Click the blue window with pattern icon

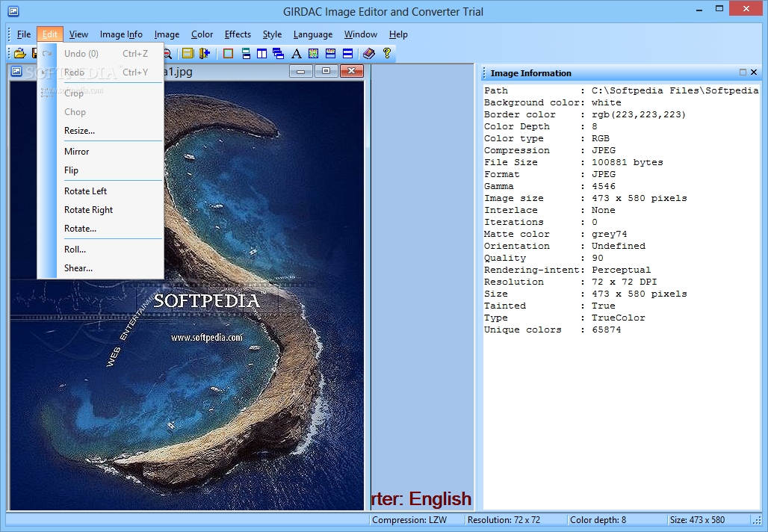(331, 53)
